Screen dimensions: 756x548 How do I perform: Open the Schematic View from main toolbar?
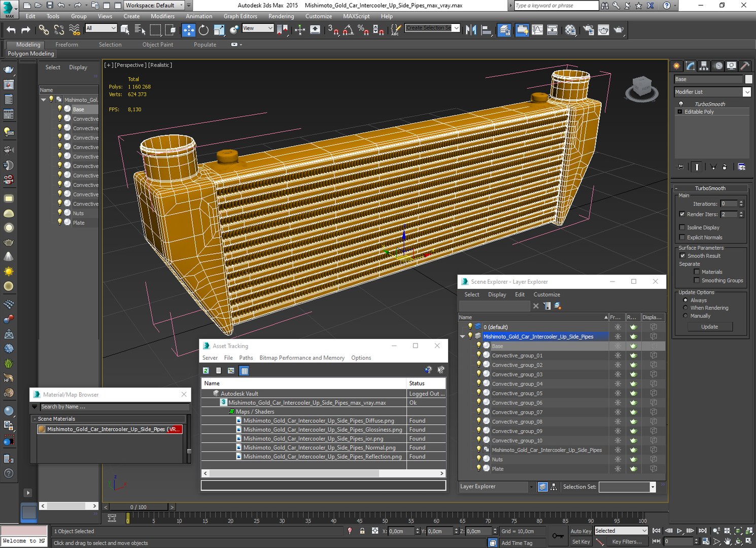[x=552, y=30]
